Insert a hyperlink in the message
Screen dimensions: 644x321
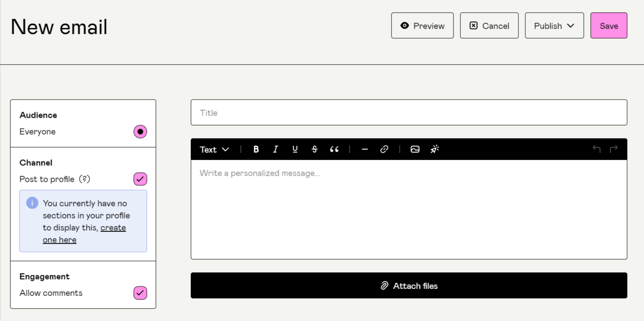coord(384,149)
